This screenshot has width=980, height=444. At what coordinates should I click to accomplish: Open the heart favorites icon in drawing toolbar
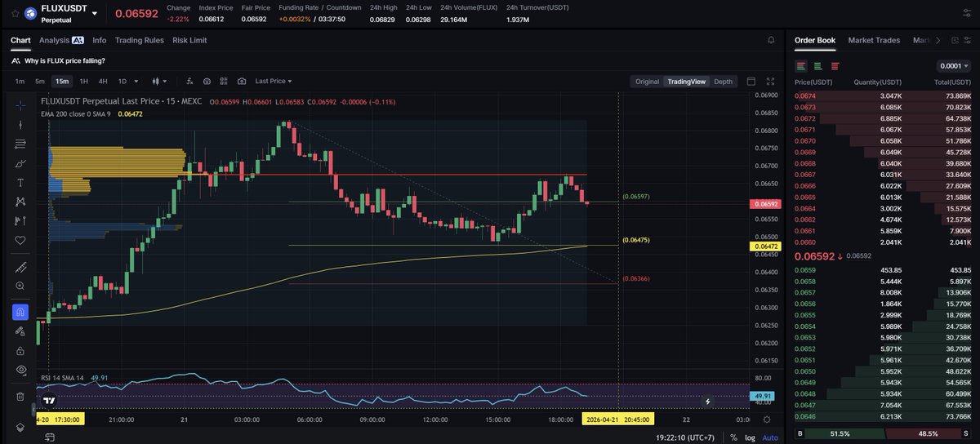[20, 241]
